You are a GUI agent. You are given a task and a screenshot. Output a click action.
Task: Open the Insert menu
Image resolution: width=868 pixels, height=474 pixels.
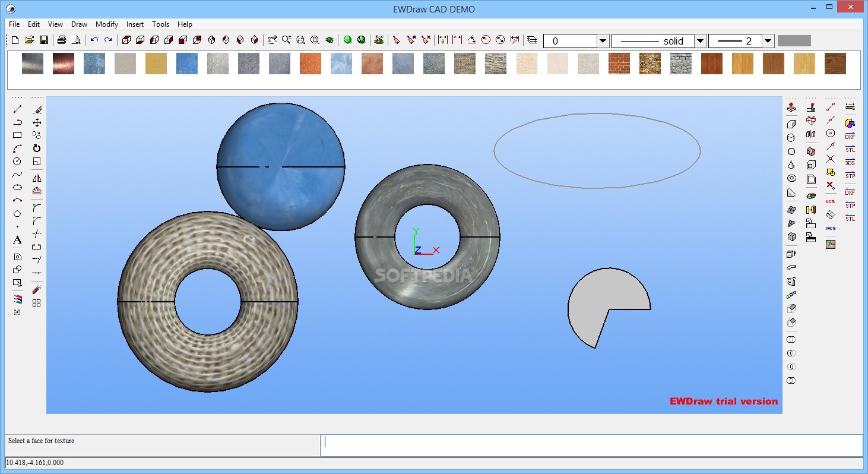click(135, 24)
